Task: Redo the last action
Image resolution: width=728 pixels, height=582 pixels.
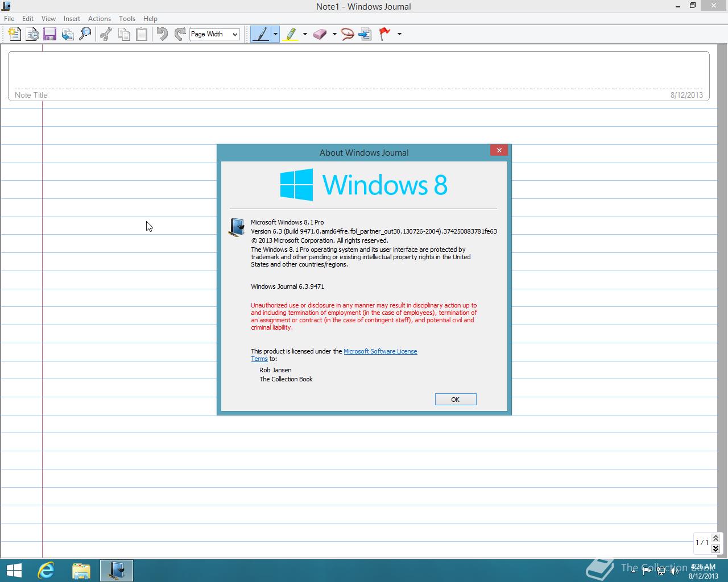Action: [180, 34]
